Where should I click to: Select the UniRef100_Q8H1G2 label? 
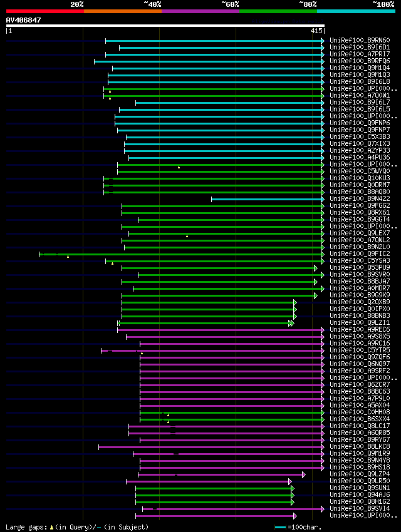click(x=360, y=501)
